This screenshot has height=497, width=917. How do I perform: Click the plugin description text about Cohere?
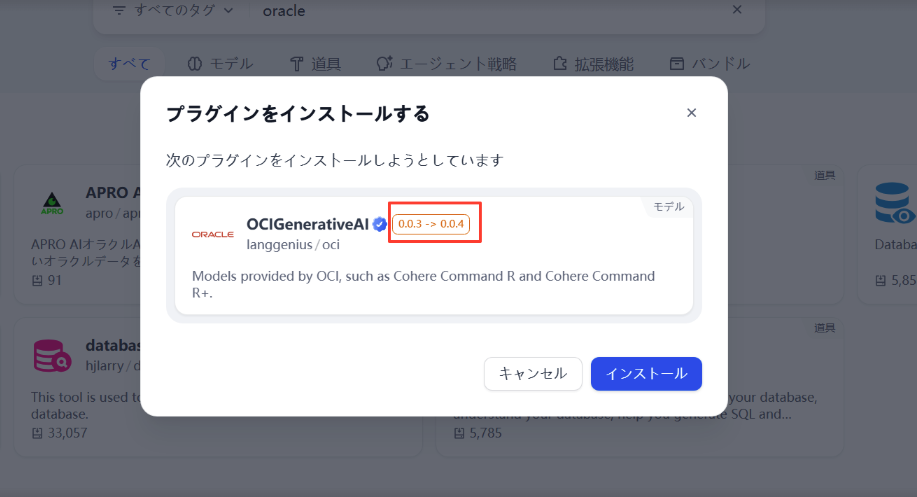coord(423,284)
